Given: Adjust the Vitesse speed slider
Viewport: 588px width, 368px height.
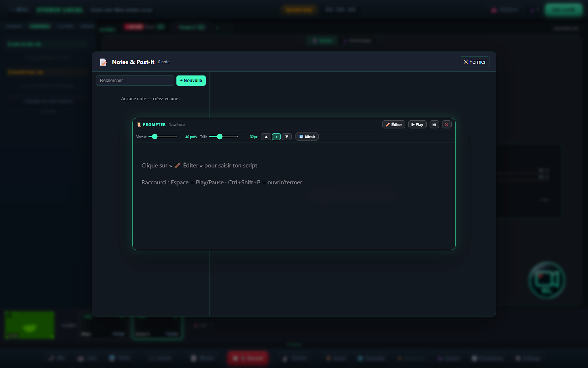Looking at the screenshot, I should coord(163,137).
